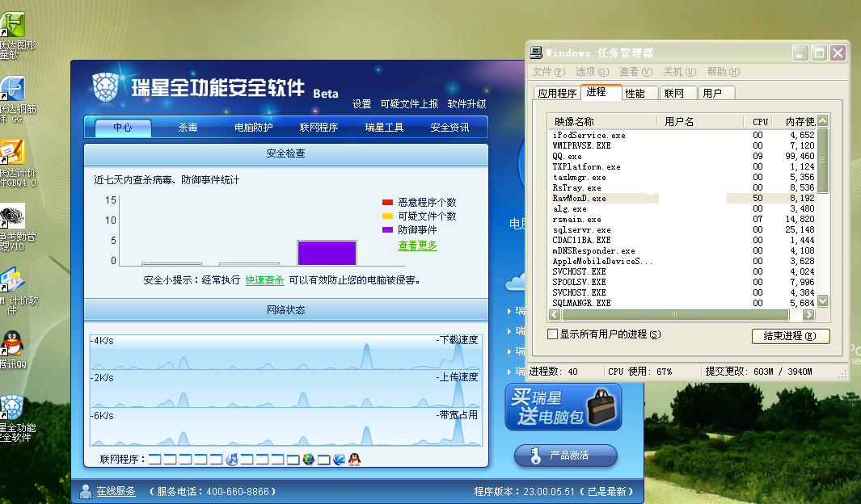Sort processes by CPU column header

[759, 121]
